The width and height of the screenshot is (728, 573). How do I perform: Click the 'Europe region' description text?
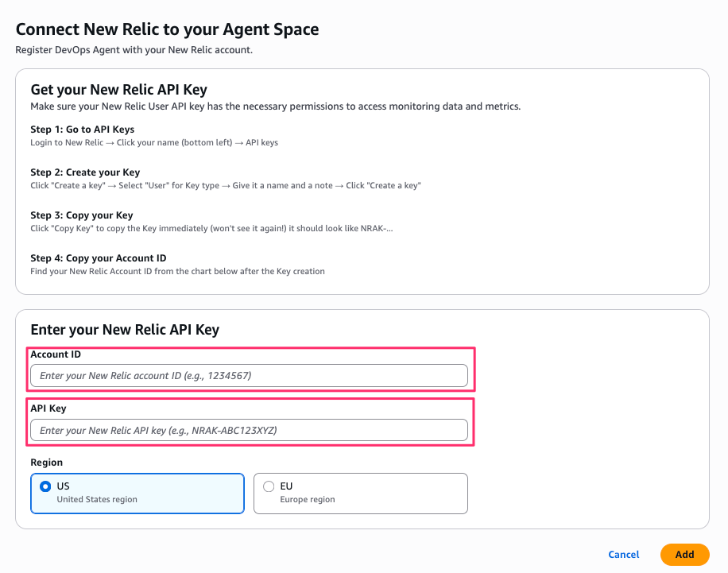307,500
